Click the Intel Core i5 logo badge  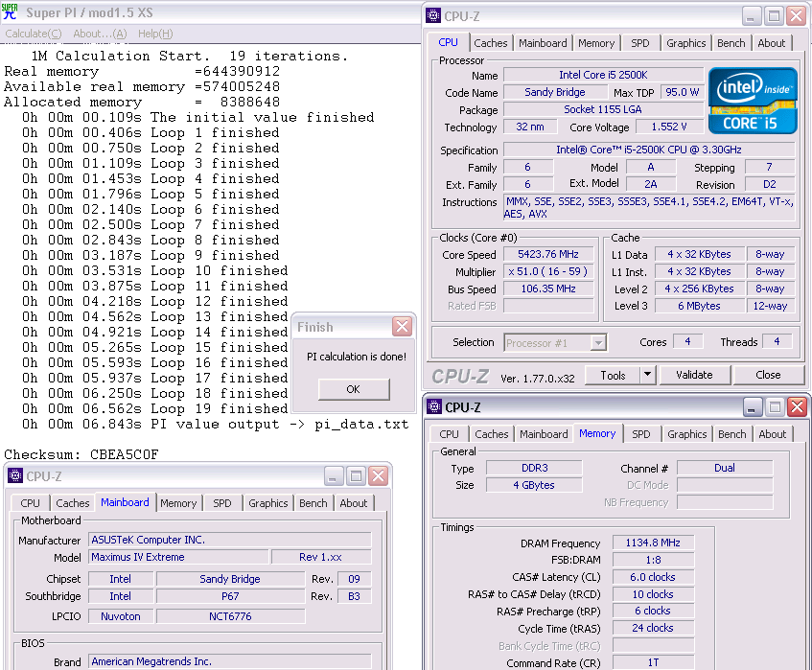point(753,101)
